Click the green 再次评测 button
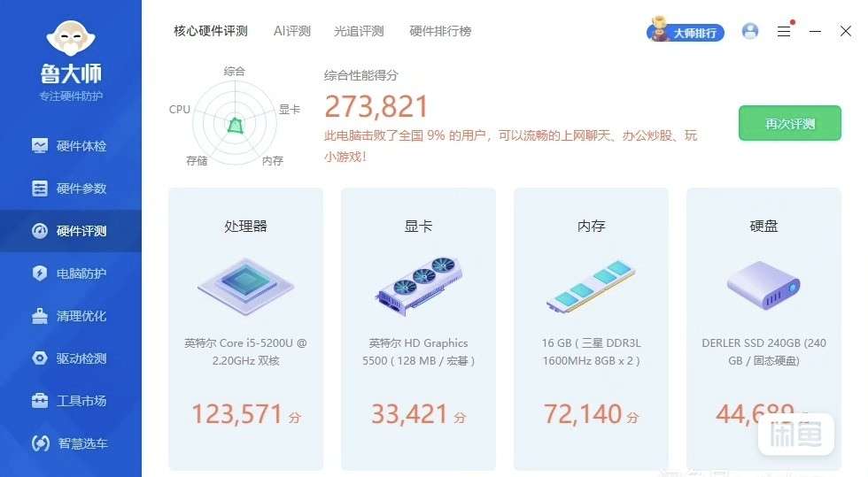868x477 pixels. tap(790, 123)
